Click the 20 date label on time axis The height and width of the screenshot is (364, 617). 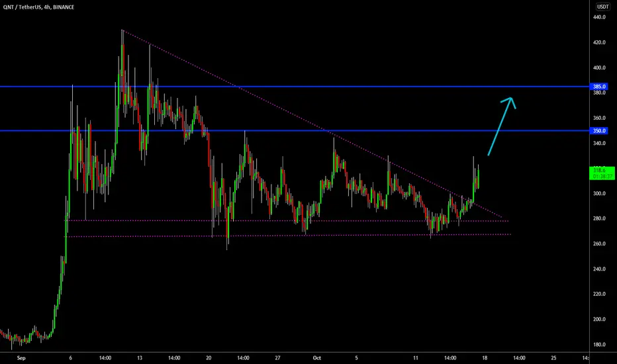coord(209,358)
